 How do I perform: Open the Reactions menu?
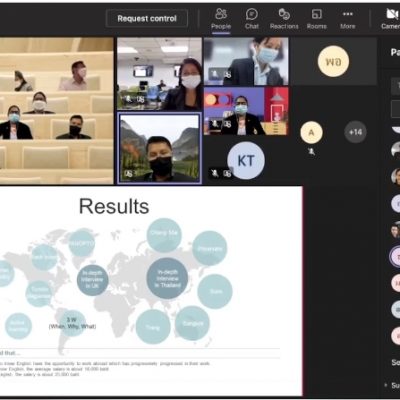click(x=284, y=19)
